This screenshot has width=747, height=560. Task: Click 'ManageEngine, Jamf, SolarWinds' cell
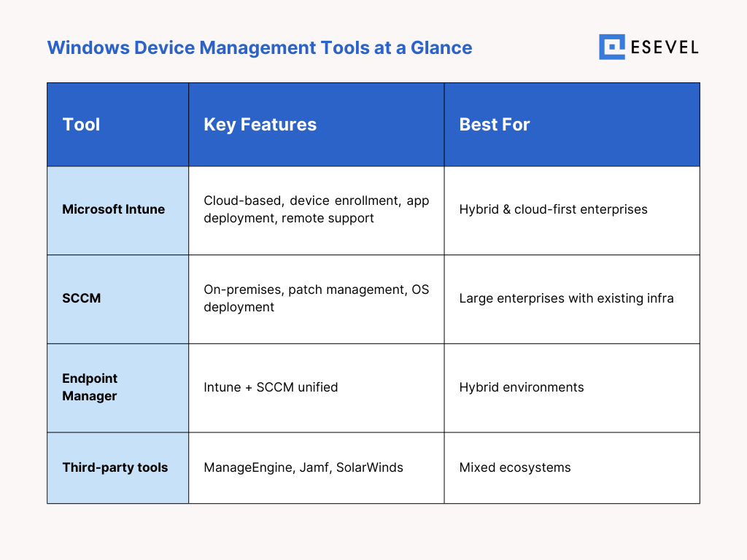pyautogui.click(x=317, y=467)
